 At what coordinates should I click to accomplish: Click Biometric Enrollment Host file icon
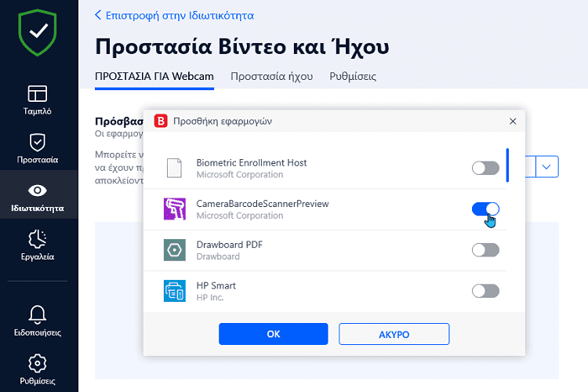pyautogui.click(x=174, y=168)
